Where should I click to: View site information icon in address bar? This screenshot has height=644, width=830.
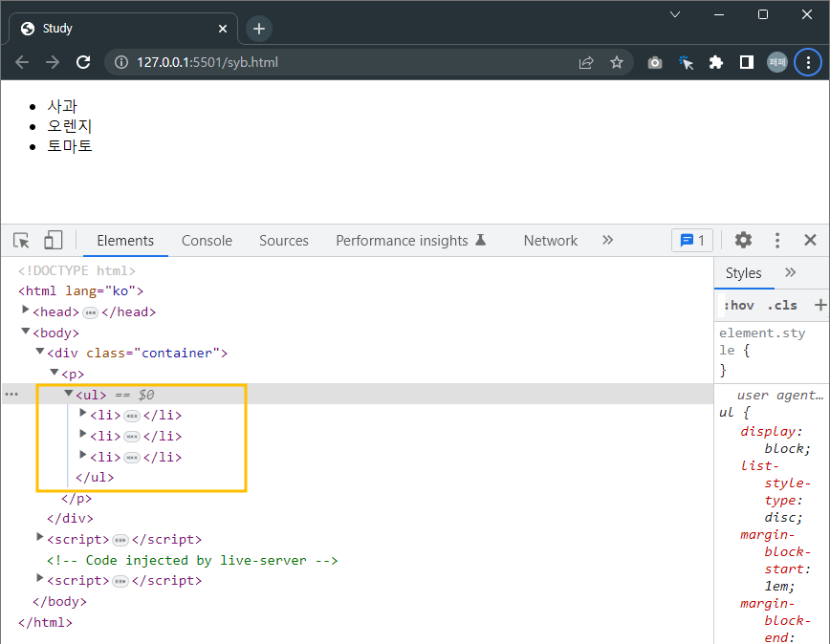pyautogui.click(x=121, y=62)
